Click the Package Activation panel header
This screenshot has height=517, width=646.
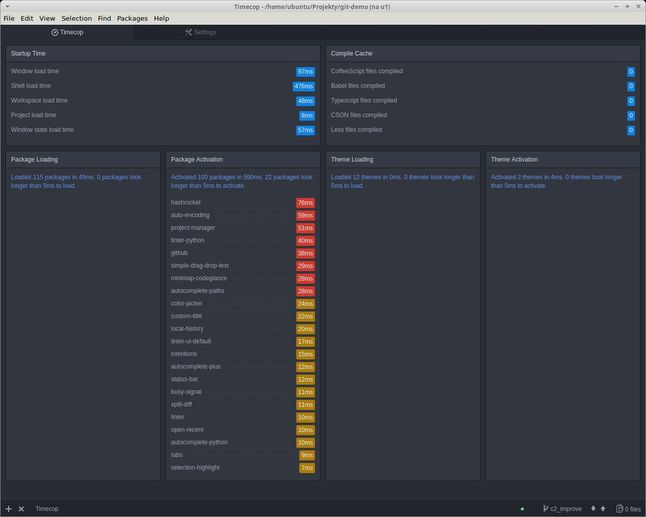[x=243, y=159]
